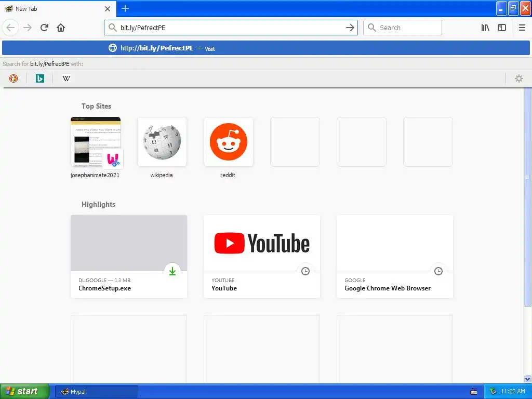Visit http://bit.ly/PefrectPE suggestion
Screen dimensions: 532x399
[x=266, y=48]
